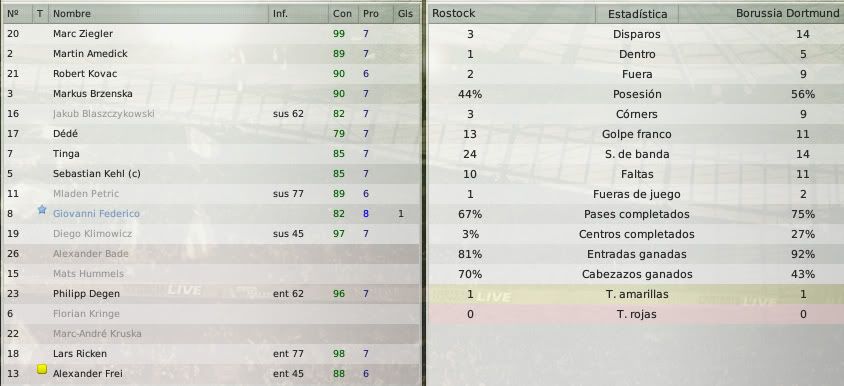Viewport: 844px width, 386px height.
Task: Click Lars Ricken in the substitutes list
Action: (80, 354)
